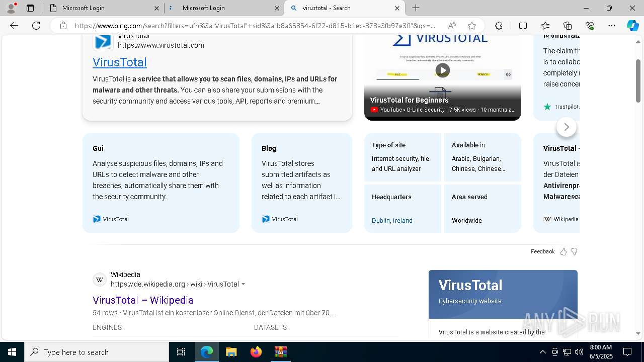Close the first Microsoft Login tab
The image size is (644, 362).
tap(156, 8)
